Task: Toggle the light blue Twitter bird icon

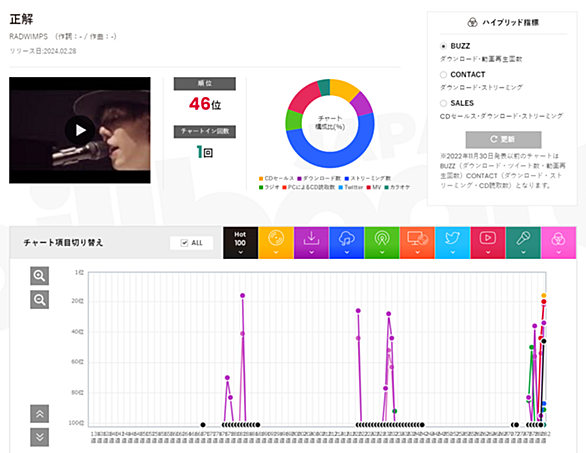Action: (453, 243)
